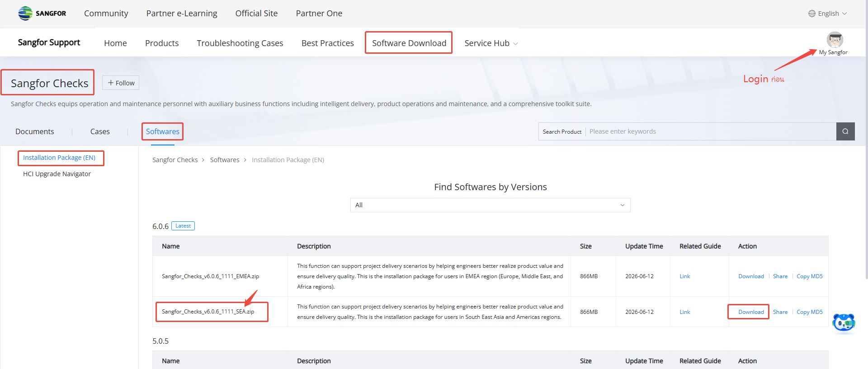The image size is (868, 369).
Task: Click inside the keyword search field
Action: click(x=711, y=131)
